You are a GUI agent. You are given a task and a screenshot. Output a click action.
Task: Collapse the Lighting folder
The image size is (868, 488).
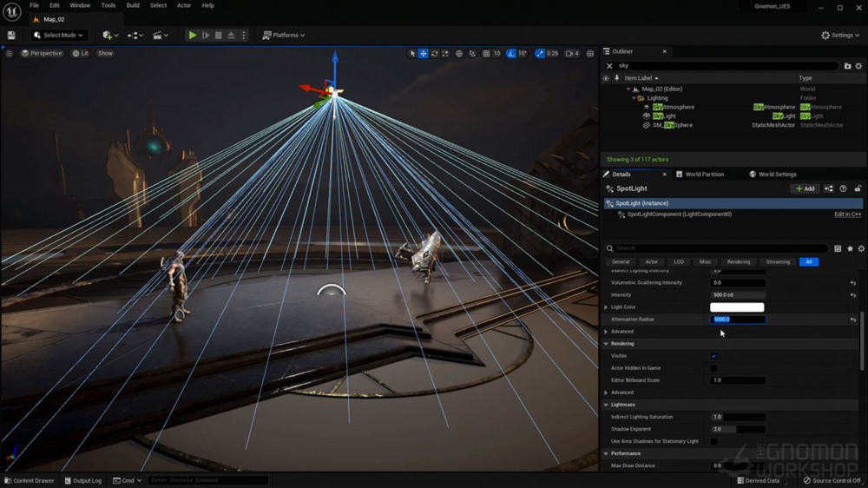634,98
